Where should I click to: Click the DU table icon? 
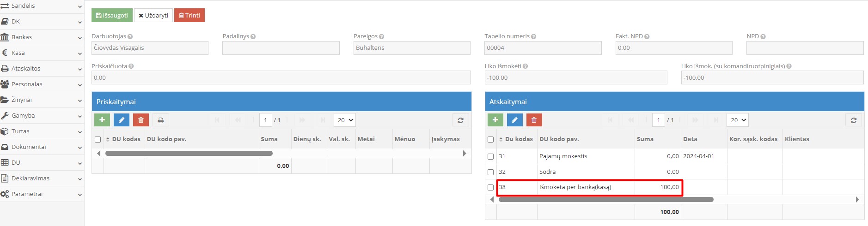coord(5,162)
